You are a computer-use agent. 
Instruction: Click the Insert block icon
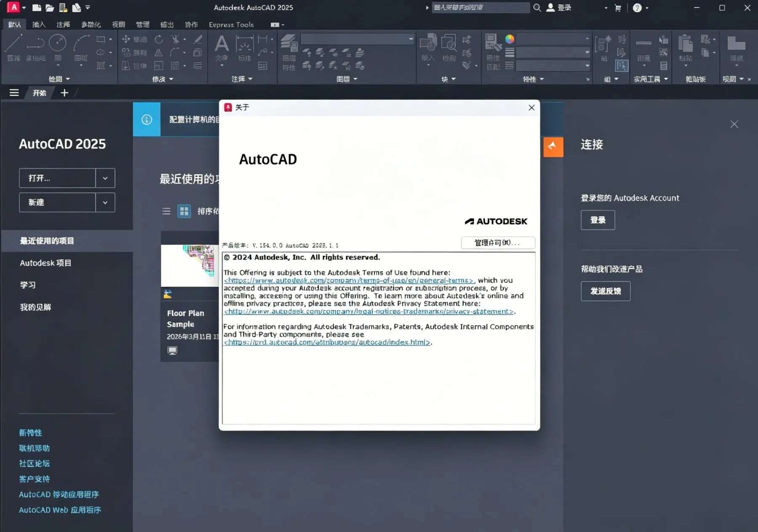coord(428,47)
